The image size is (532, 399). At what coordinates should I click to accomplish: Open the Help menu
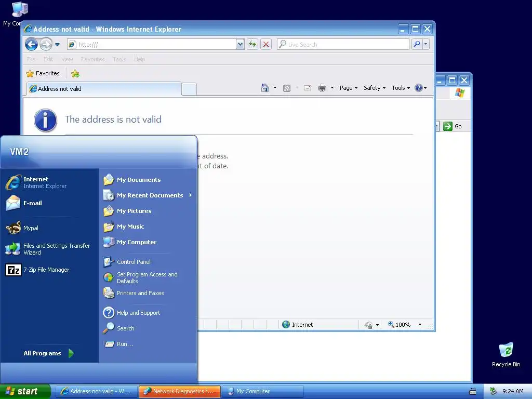139,59
